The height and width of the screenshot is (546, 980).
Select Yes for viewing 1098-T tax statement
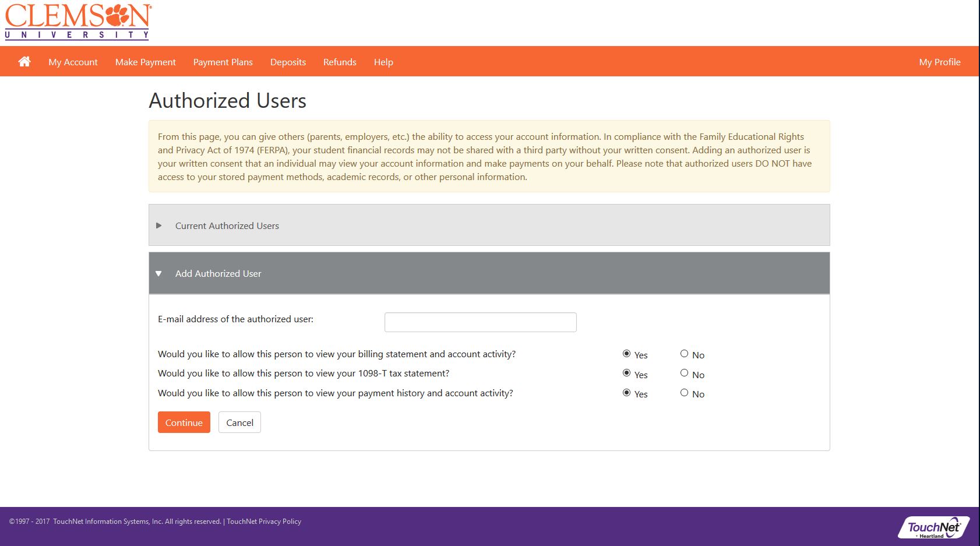(x=626, y=373)
